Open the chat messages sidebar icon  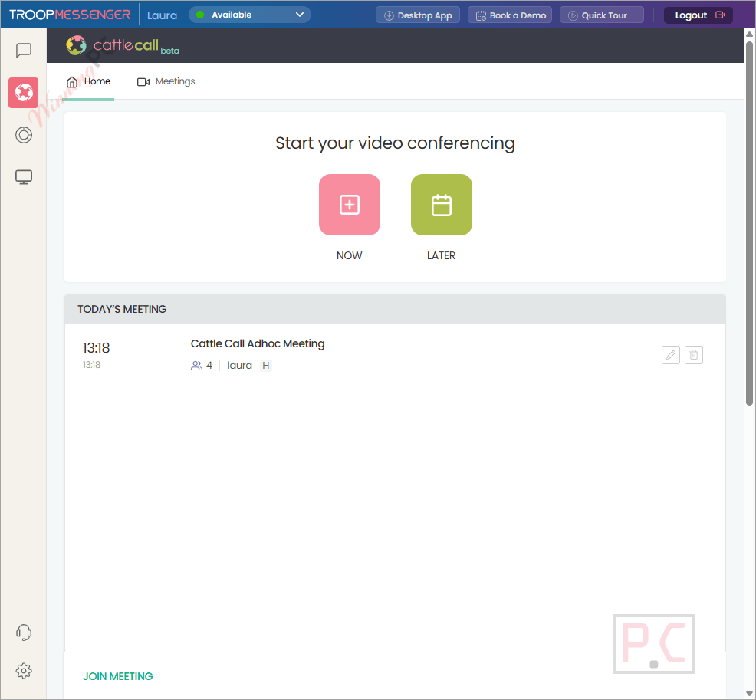point(23,50)
